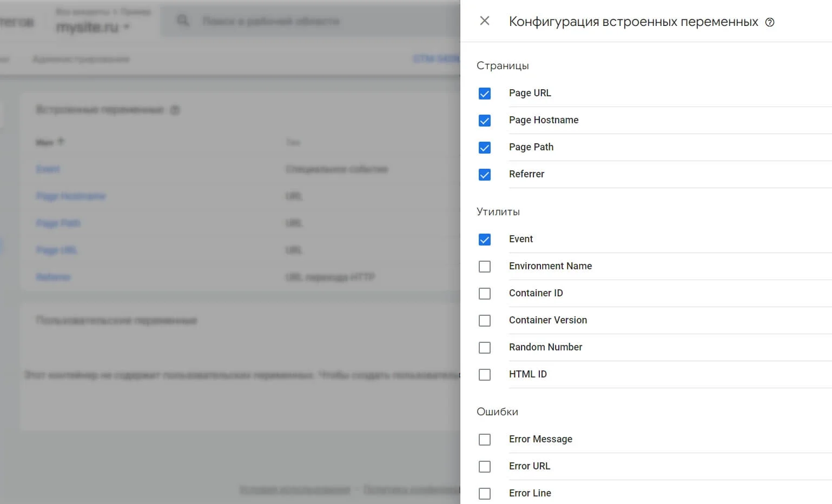
Task: Tick the Random Number checkbox
Action: tap(485, 348)
